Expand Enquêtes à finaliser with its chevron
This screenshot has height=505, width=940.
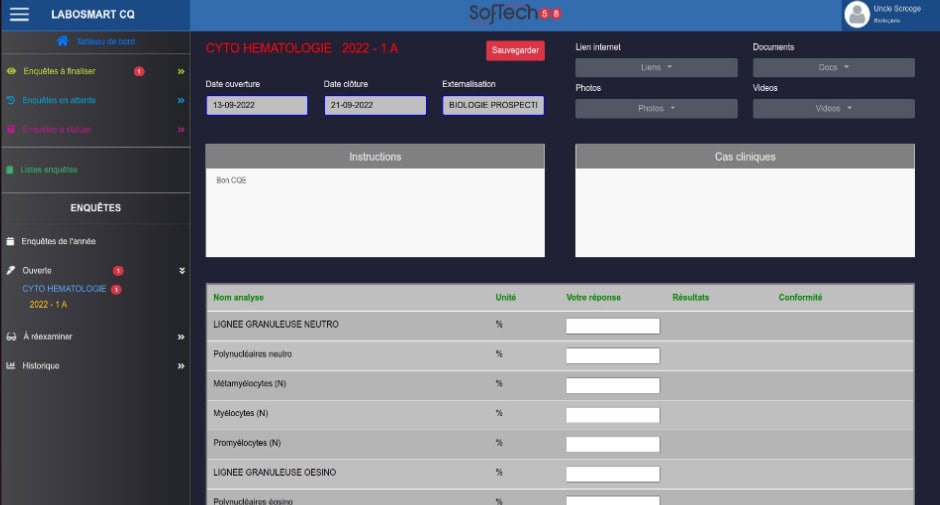(x=180, y=71)
